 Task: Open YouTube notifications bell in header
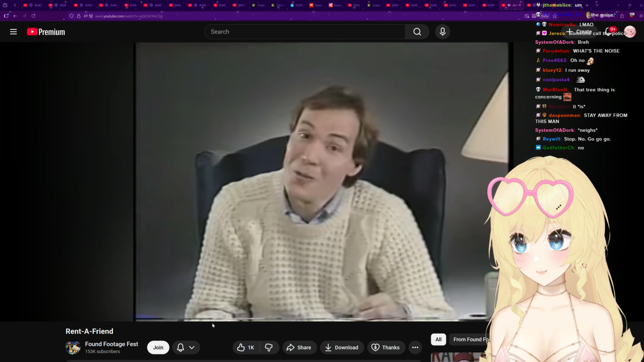(609, 32)
